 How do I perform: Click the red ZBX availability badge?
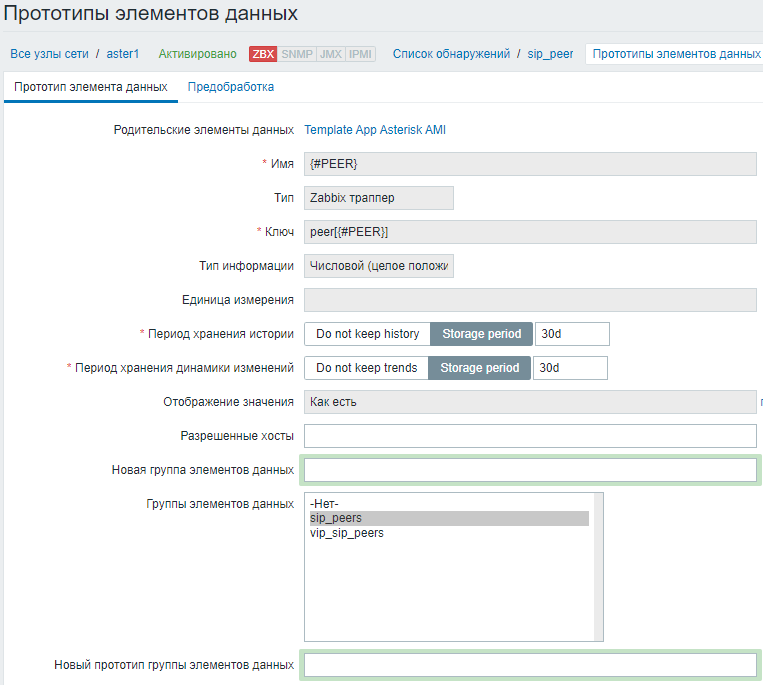263,54
